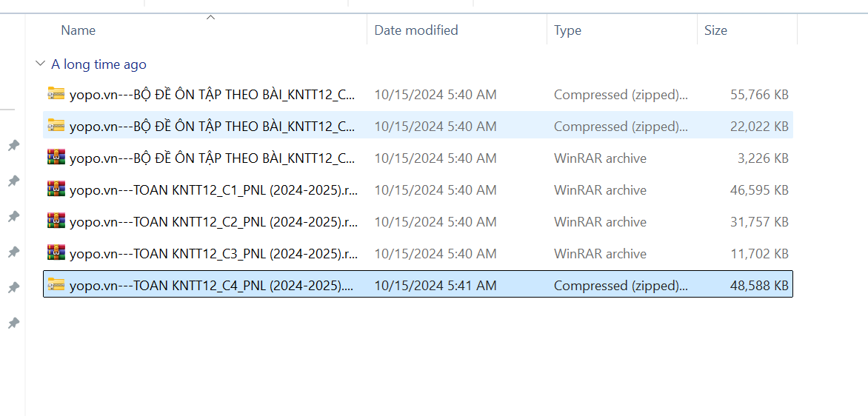Sort files by the Type column header
The height and width of the screenshot is (416, 868).
click(x=567, y=30)
